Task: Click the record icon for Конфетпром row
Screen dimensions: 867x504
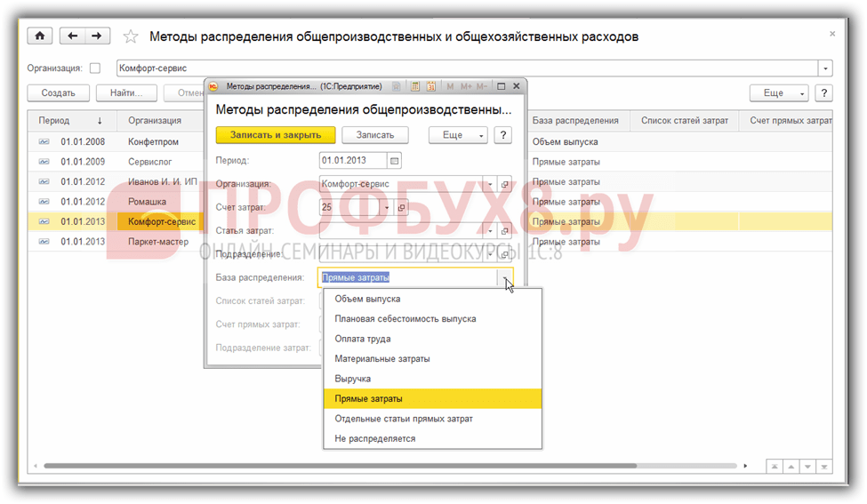Action: coord(44,142)
